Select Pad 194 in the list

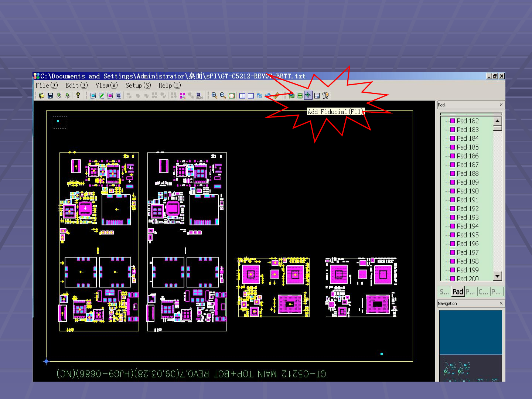pos(468,226)
